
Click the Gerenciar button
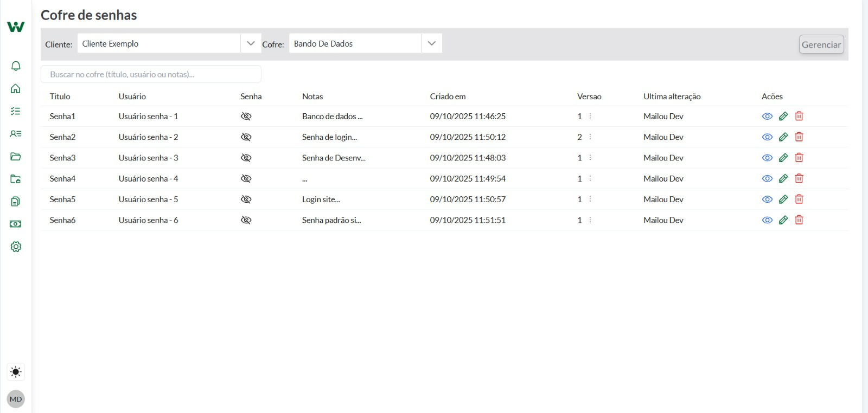pyautogui.click(x=821, y=44)
